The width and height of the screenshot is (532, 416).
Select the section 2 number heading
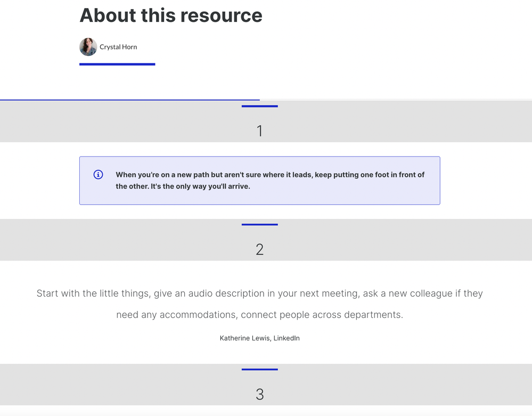[259, 249]
